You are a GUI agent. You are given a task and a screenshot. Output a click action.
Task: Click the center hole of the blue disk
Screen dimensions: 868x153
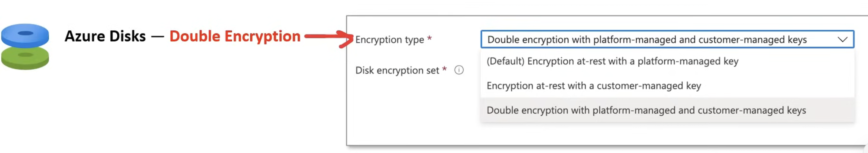[25, 33]
